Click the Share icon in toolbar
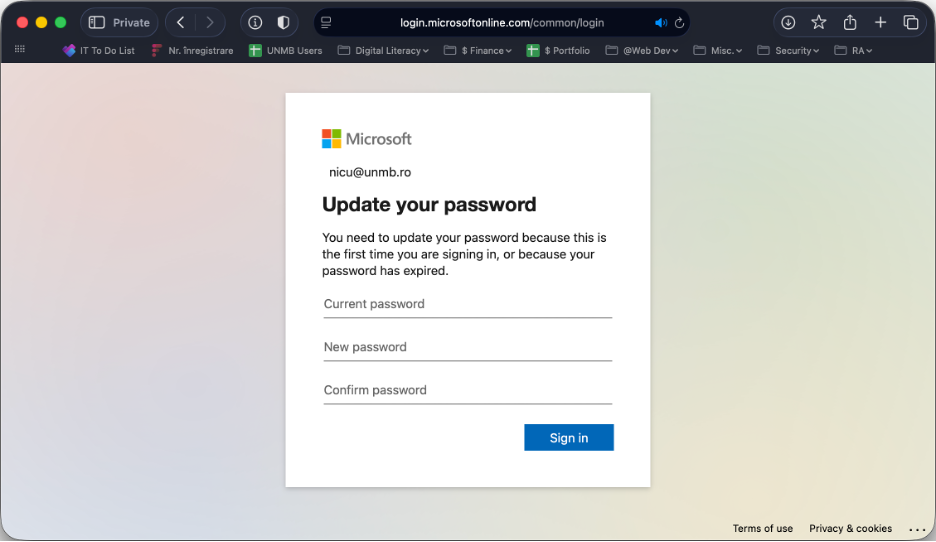Viewport: 936px width, 542px height. coord(850,22)
